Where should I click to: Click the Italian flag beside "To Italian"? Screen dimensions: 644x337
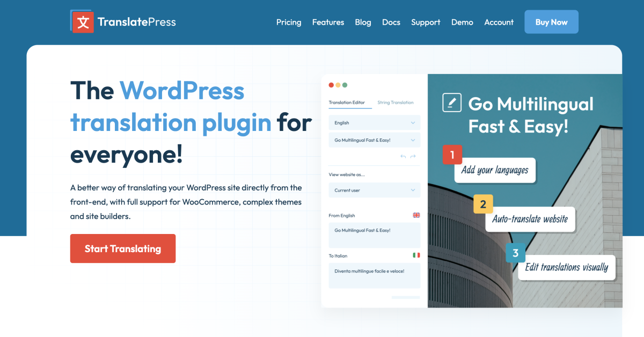[x=416, y=255]
